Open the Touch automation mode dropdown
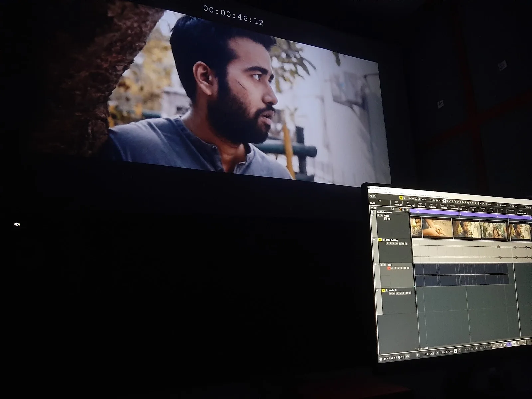 pos(426,199)
